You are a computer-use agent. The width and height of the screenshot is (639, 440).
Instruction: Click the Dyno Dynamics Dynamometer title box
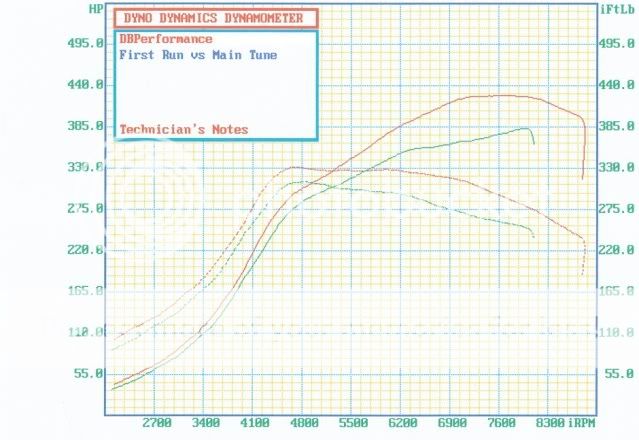tap(216, 18)
